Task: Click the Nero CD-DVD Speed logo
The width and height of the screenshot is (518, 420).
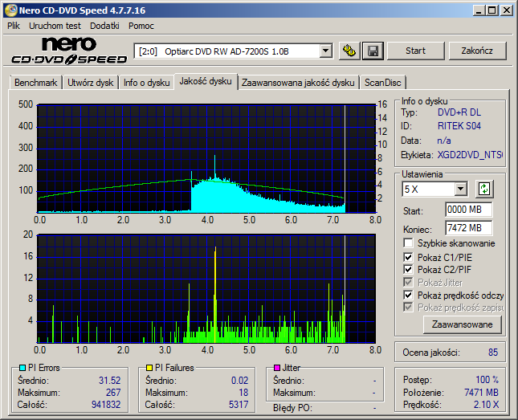Action: [x=69, y=51]
